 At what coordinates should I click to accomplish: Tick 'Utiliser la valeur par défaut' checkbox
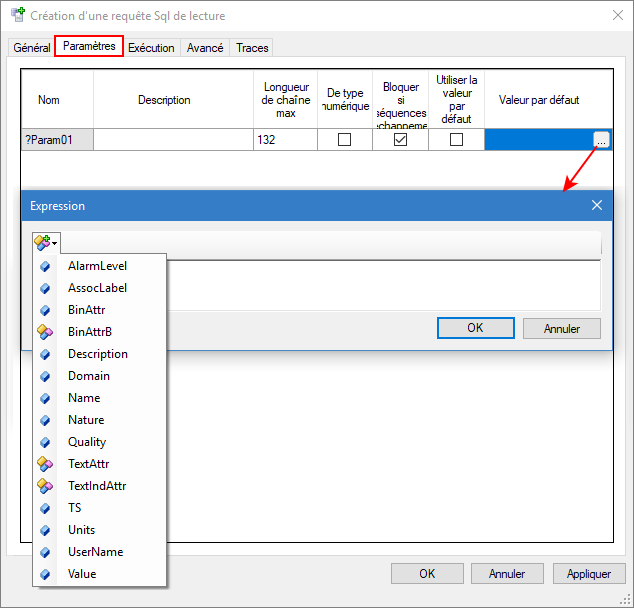click(457, 141)
